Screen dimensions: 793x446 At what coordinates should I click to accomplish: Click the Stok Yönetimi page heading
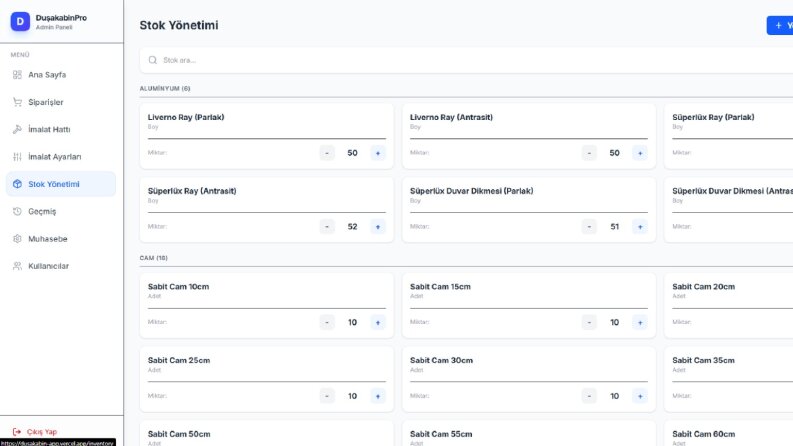(x=179, y=25)
